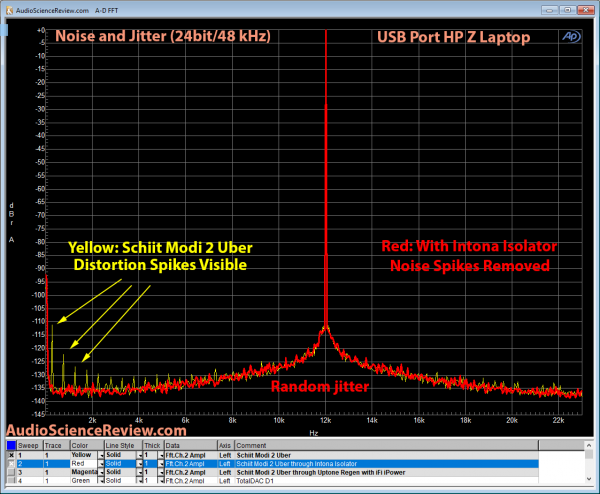Close the A-D FFT window
Screen dimensions: 600x494
(585, 10)
